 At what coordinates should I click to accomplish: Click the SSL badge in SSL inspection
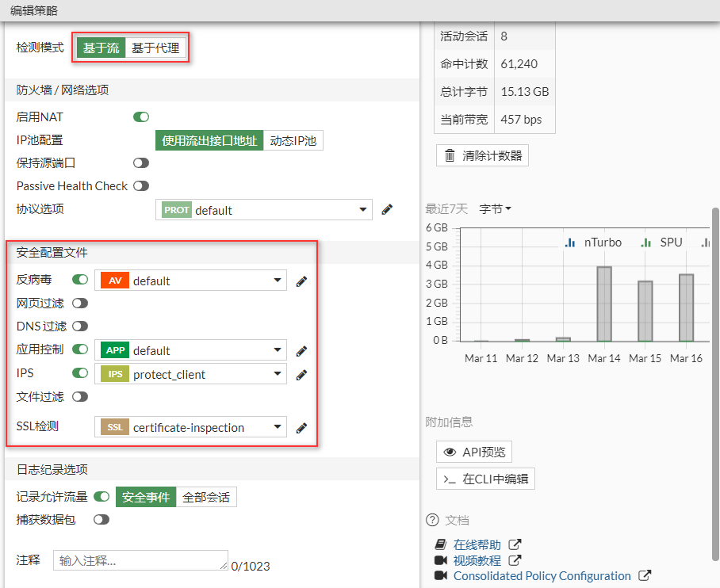tap(115, 427)
